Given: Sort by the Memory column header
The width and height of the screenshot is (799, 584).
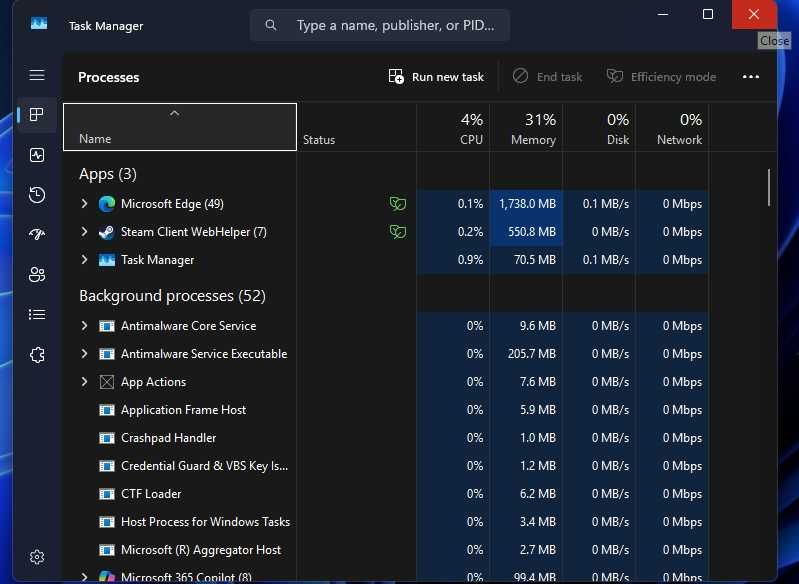Looking at the screenshot, I should click(x=526, y=127).
